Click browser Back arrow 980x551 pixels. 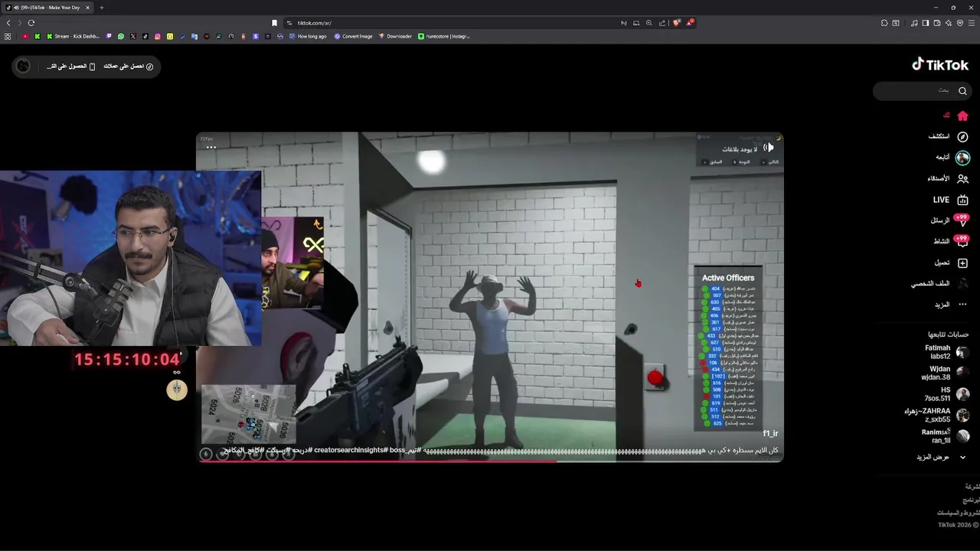coord(8,23)
